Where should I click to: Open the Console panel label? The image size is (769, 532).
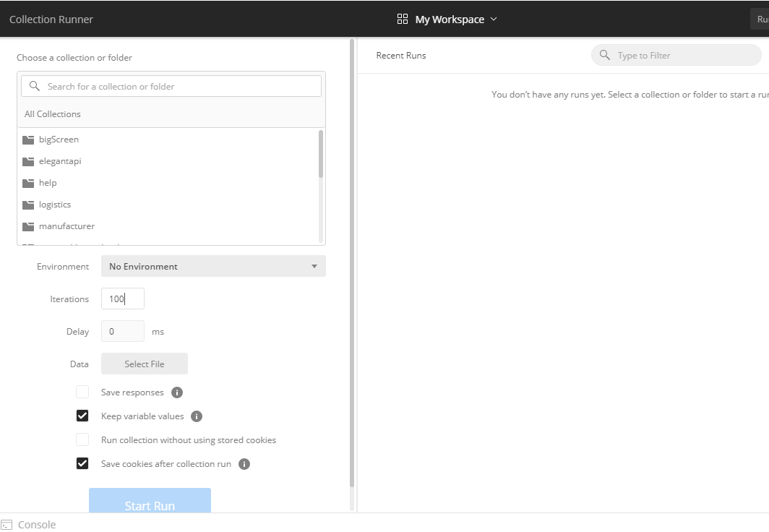[37, 525]
